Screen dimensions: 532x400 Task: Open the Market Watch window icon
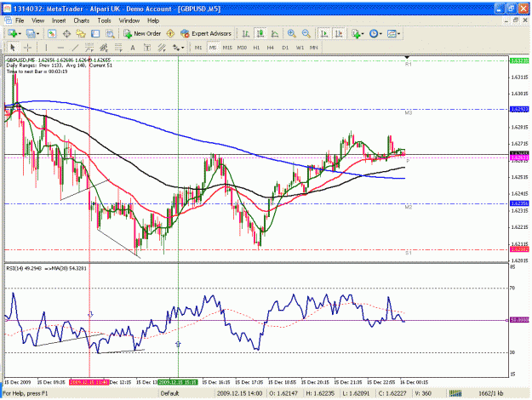pyautogui.click(x=52, y=33)
